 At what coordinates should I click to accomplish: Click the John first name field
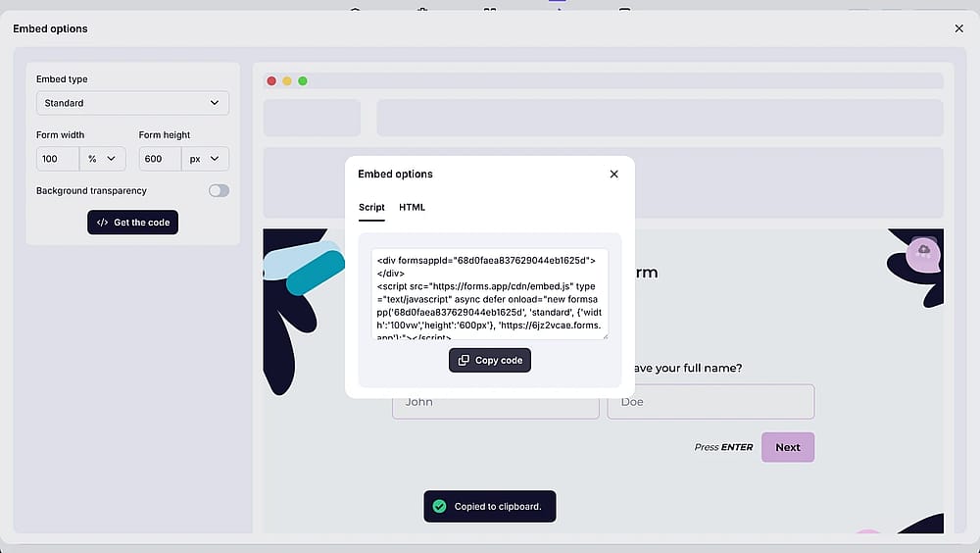[x=495, y=407]
